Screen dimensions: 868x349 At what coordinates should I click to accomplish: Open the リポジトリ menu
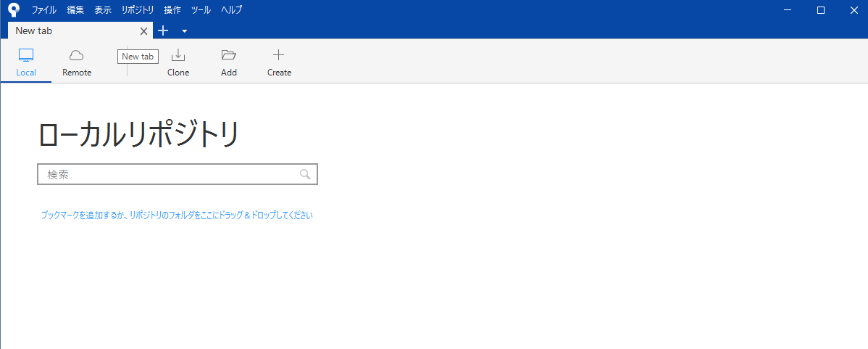tap(138, 10)
